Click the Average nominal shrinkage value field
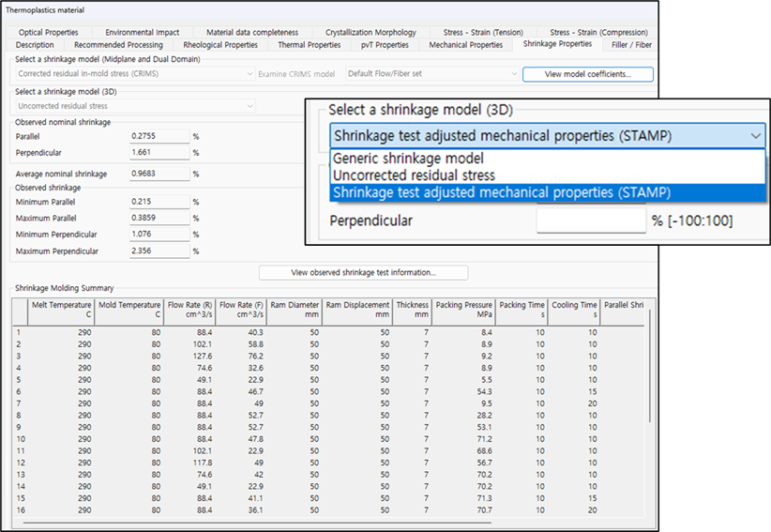The width and height of the screenshot is (771, 532). click(x=159, y=174)
